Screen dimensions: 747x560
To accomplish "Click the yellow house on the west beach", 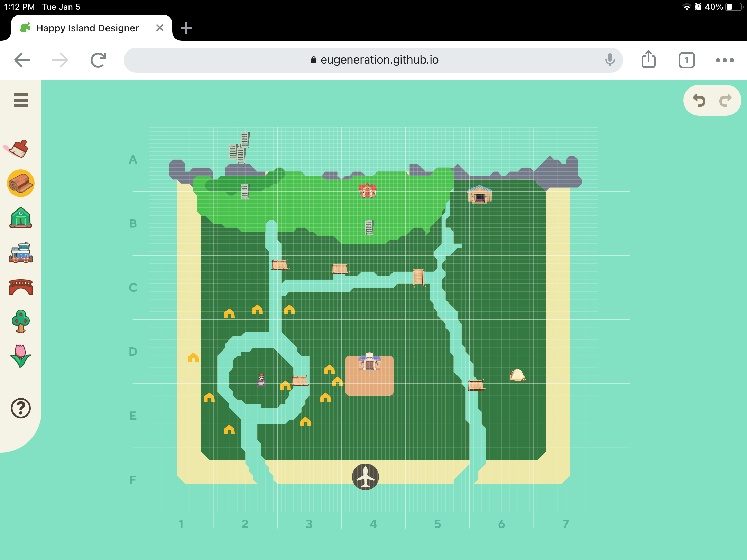I will pyautogui.click(x=193, y=357).
